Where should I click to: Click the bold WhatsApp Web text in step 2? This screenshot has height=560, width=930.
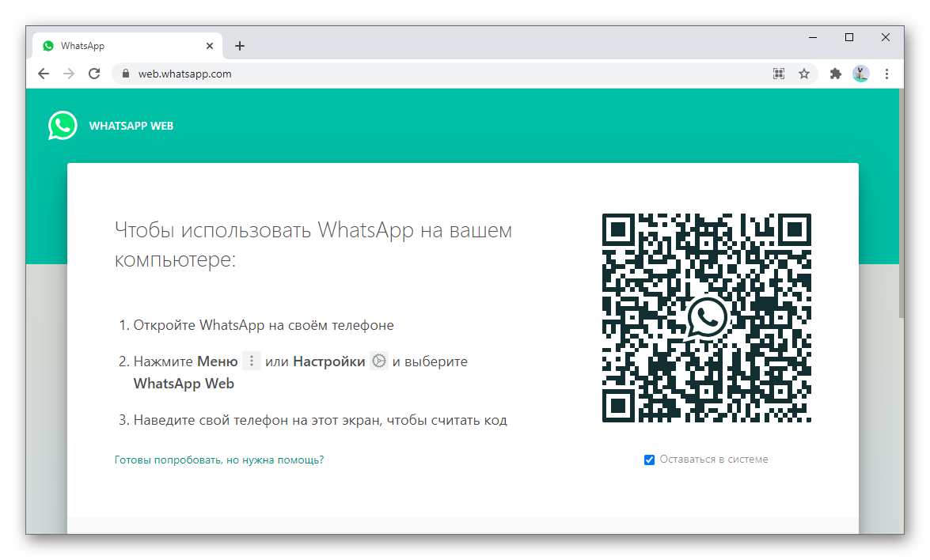184,384
